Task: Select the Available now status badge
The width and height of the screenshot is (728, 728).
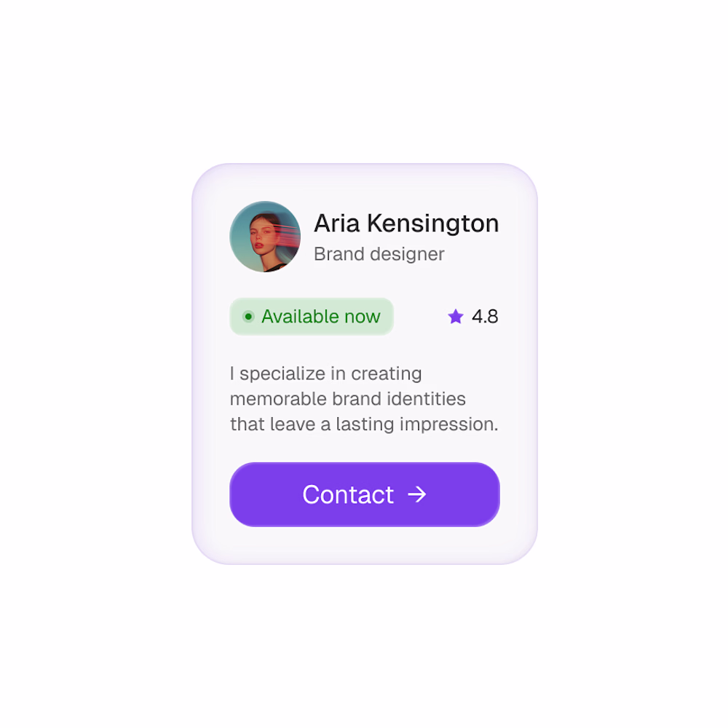Action: tap(312, 317)
